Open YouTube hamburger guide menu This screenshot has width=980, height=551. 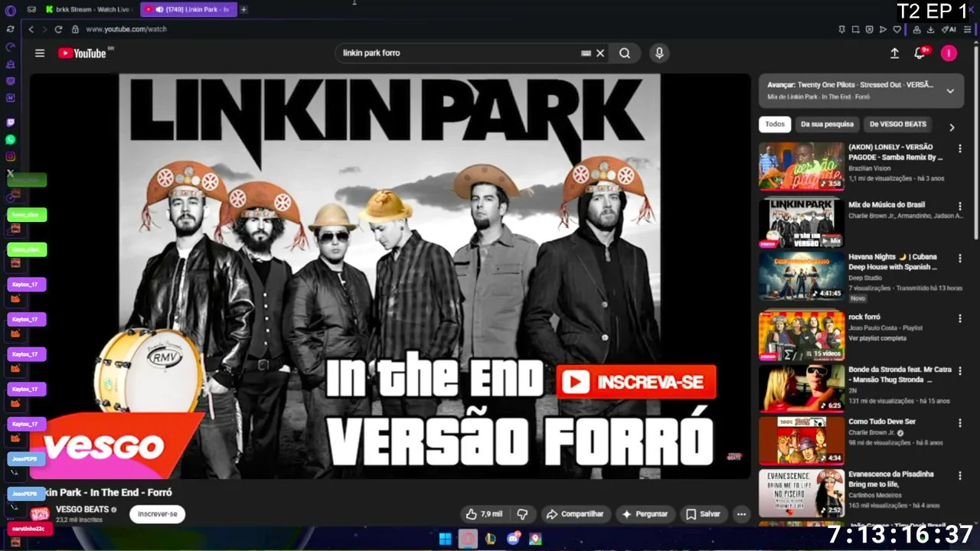(x=40, y=53)
